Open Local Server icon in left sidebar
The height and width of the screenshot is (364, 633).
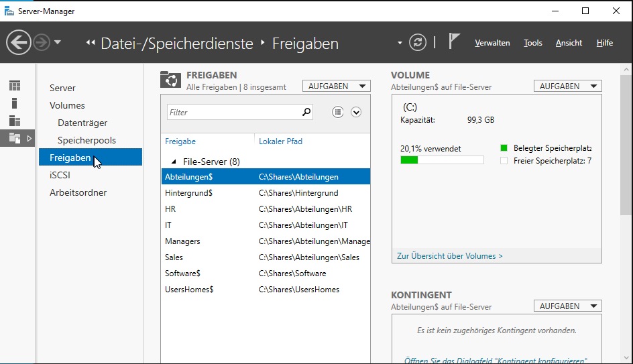point(15,103)
